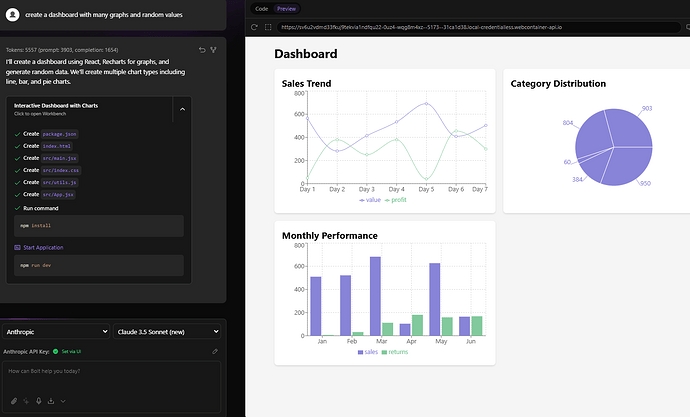Open the Anthropic provider dropdown

coord(55,331)
